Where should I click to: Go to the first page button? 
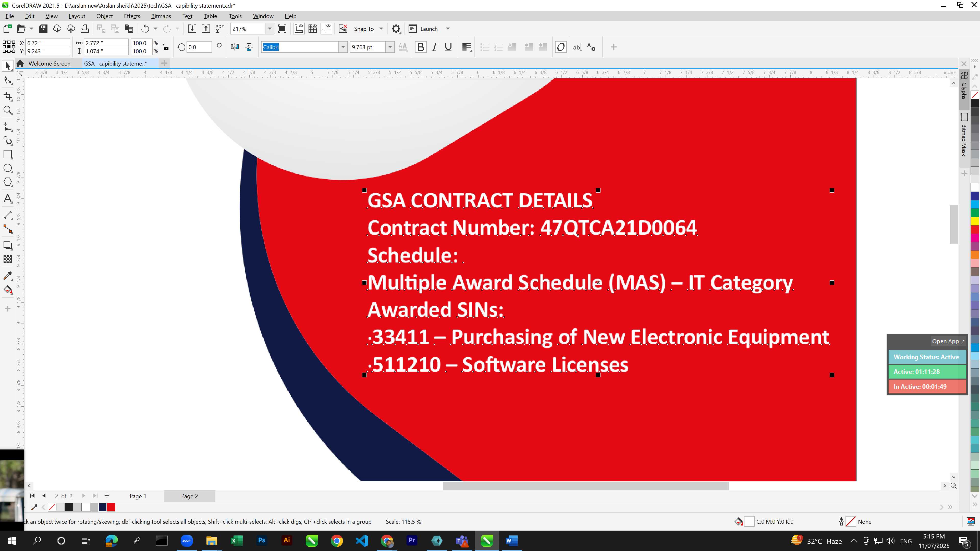point(32,495)
